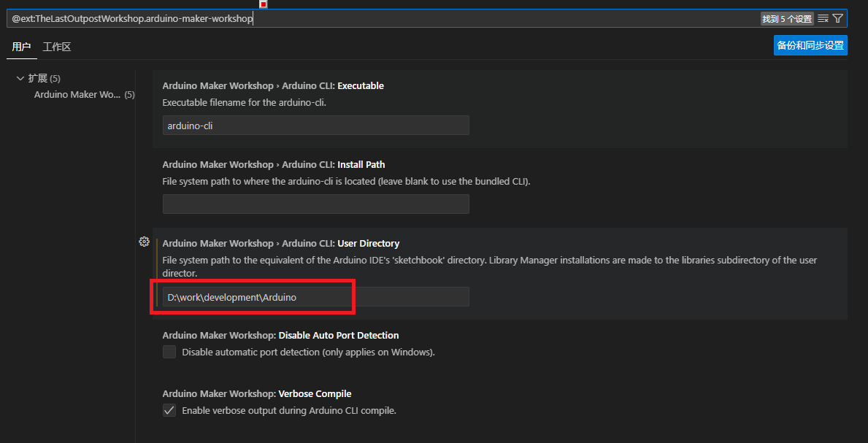Switch to the 用户 settings tab
This screenshot has width=868, height=443.
(x=21, y=47)
